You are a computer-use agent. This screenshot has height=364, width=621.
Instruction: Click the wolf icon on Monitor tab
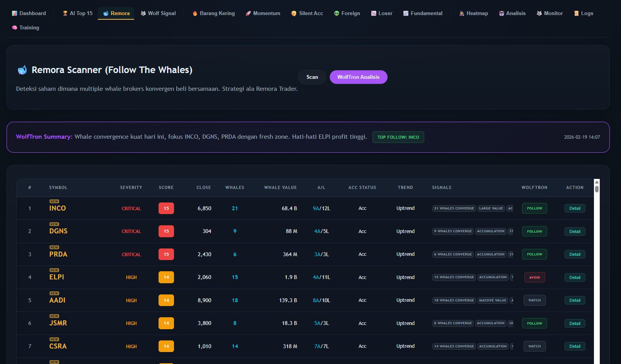[539, 14]
